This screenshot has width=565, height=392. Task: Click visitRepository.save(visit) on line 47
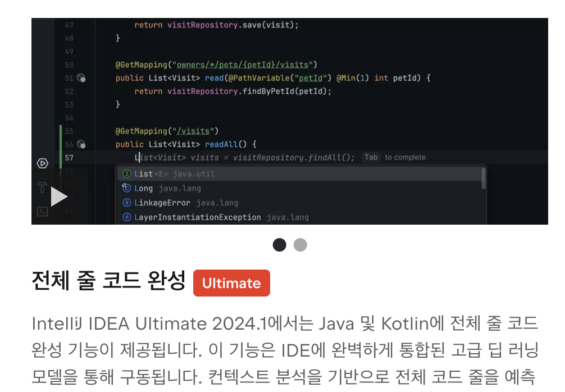point(233,25)
